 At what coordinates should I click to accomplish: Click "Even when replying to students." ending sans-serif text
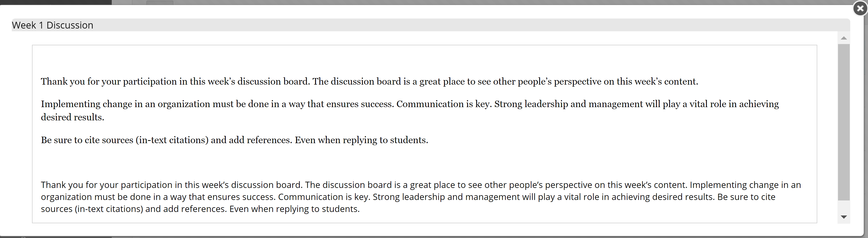[294, 209]
